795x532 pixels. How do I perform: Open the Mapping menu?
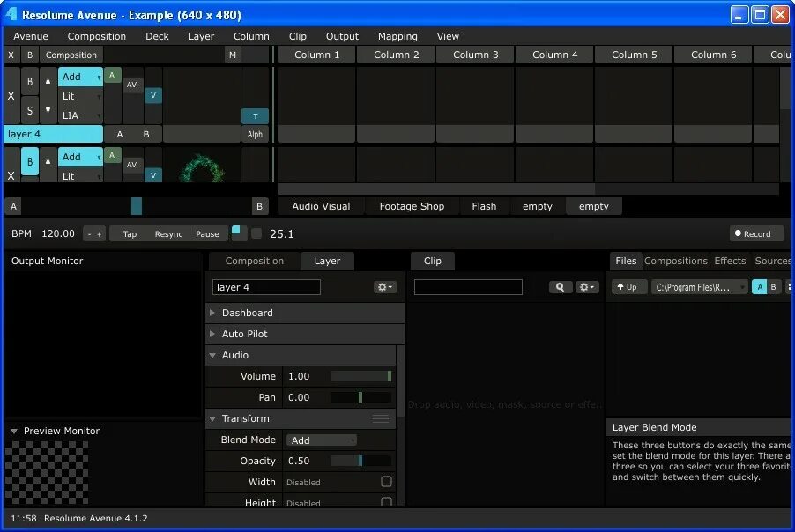(397, 36)
